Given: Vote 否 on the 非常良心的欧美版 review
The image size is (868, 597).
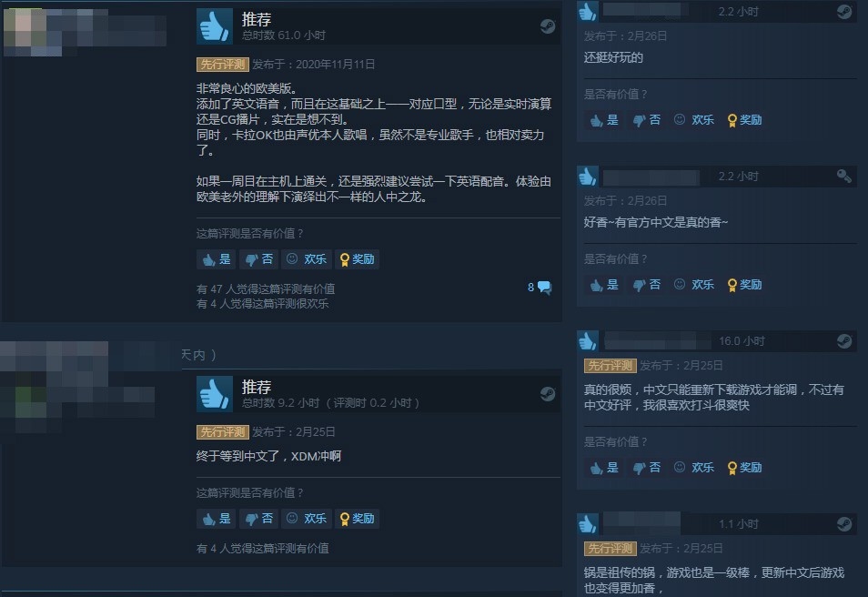Looking at the screenshot, I should coord(259,259).
